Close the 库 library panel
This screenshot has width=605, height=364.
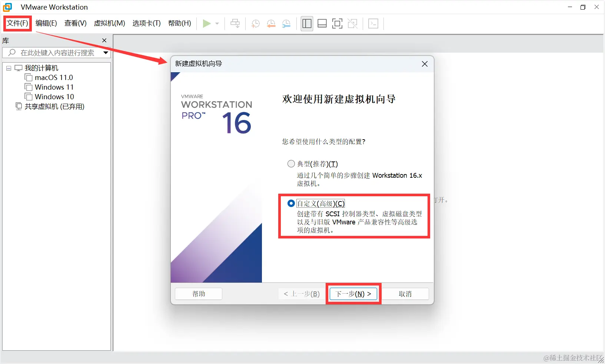104,40
